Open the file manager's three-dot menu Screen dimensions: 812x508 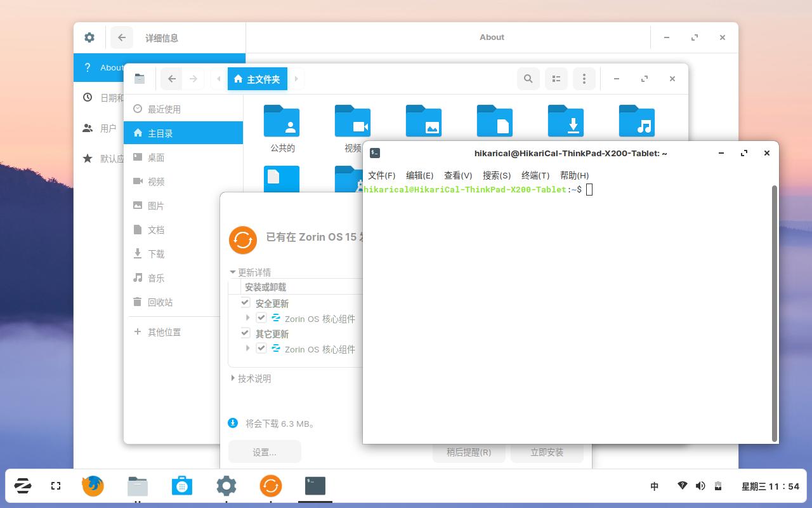click(584, 78)
